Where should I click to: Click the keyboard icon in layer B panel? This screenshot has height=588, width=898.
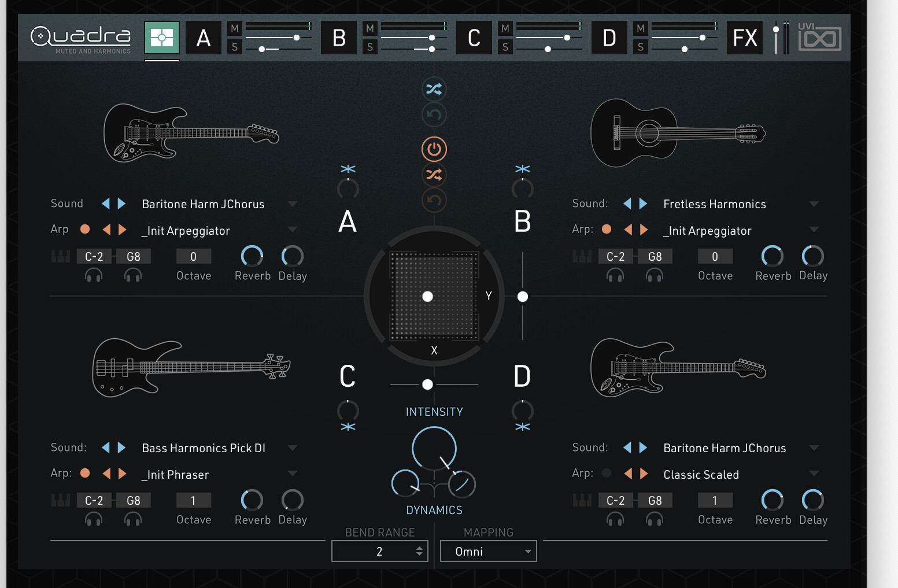point(582,256)
